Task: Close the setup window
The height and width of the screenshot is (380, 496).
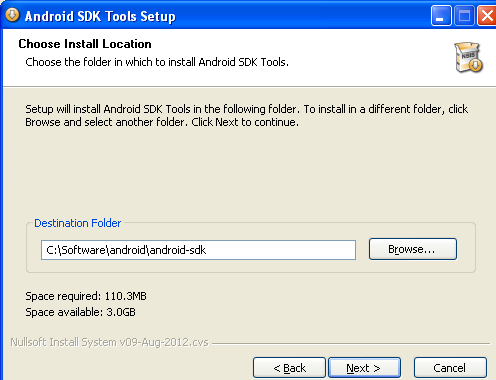Action: (487, 15)
